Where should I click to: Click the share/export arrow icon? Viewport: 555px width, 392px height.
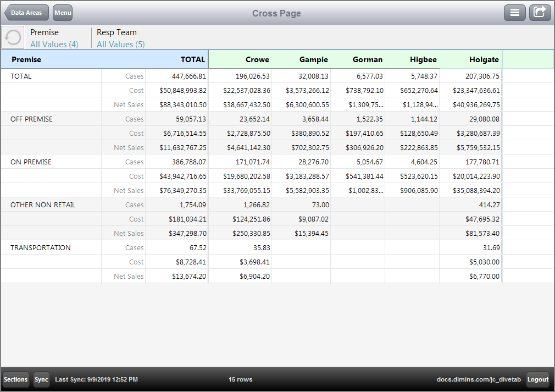pyautogui.click(x=540, y=13)
